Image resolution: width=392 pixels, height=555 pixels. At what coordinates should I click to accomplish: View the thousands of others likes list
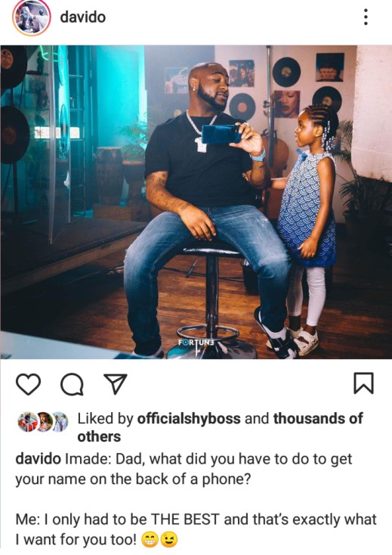pos(220,427)
